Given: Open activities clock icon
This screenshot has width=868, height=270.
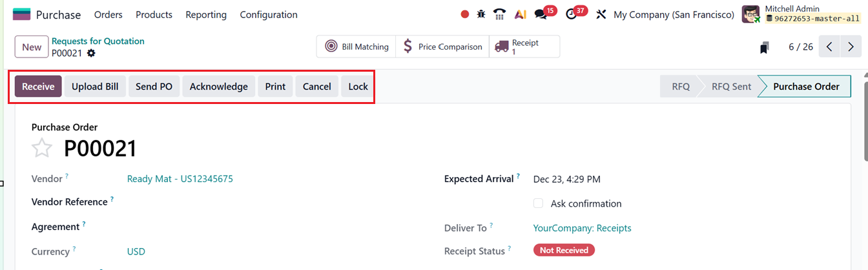Looking at the screenshot, I should (571, 14).
